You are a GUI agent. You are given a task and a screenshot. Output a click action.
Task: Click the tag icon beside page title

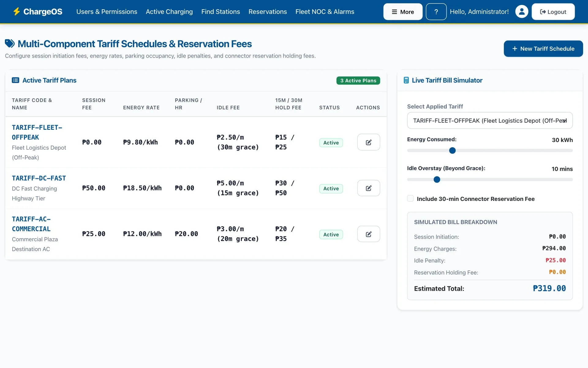pyautogui.click(x=10, y=44)
